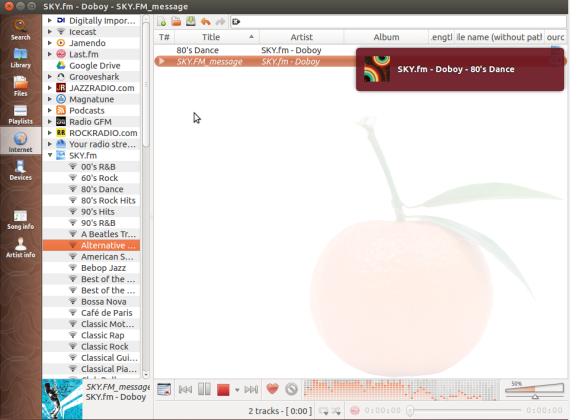Expand the Grooveshark tree node

[50, 77]
